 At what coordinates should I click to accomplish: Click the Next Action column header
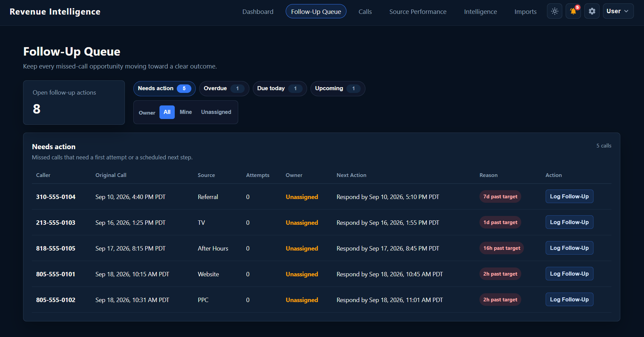click(351, 175)
